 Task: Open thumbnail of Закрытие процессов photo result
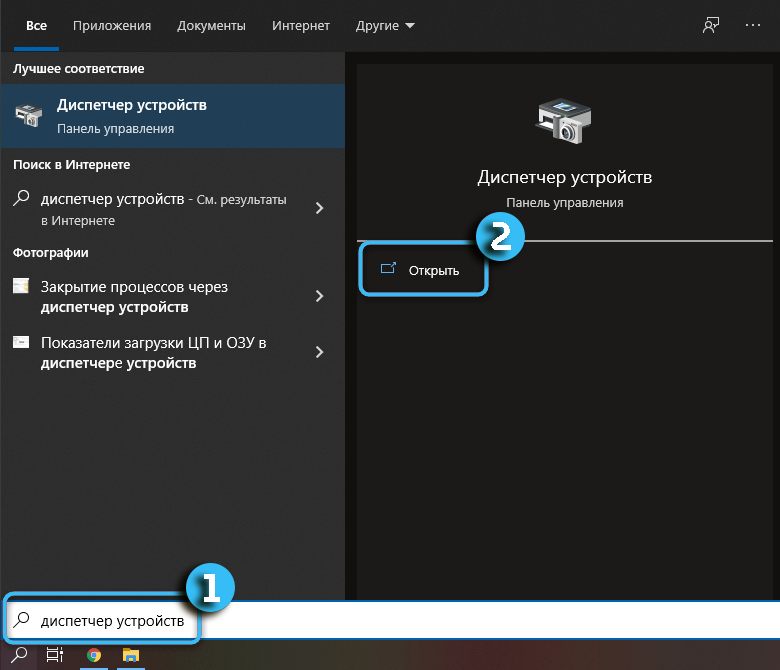coord(21,287)
